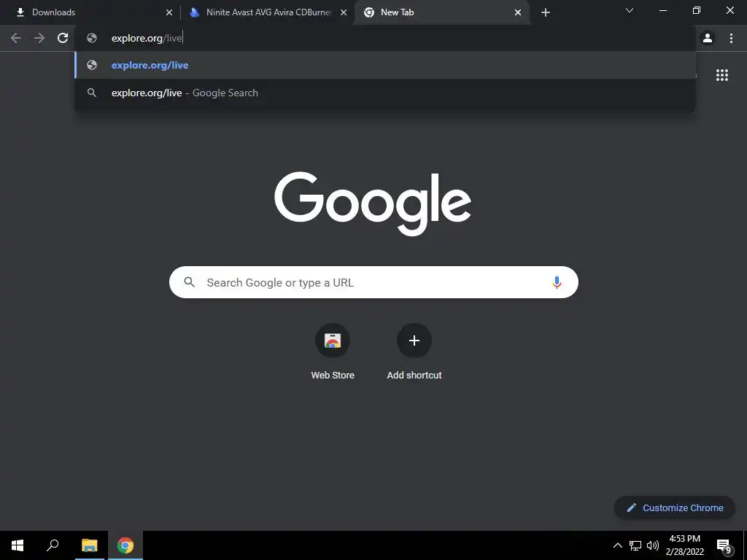
Task: Select the New Tab tab
Action: [x=442, y=12]
